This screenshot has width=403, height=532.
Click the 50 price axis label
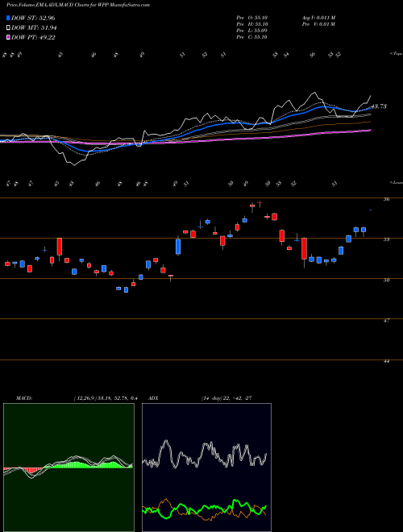point(386,280)
